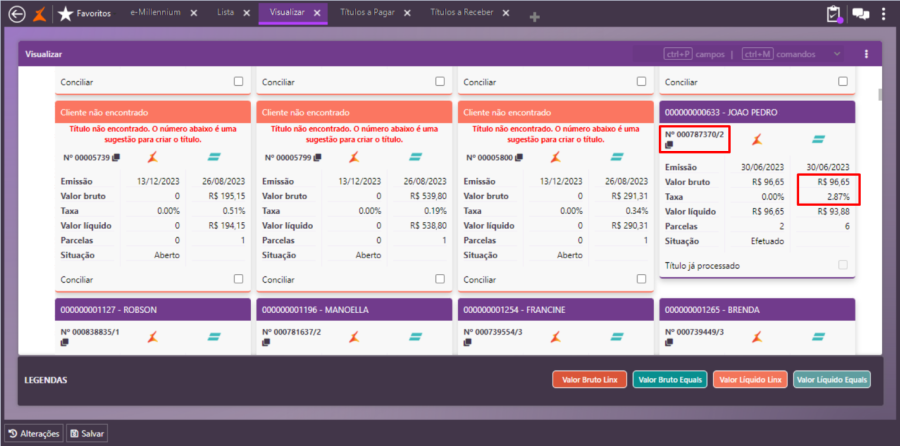Open the top-right vertical dots menu
900x446 pixels.
(883, 14)
